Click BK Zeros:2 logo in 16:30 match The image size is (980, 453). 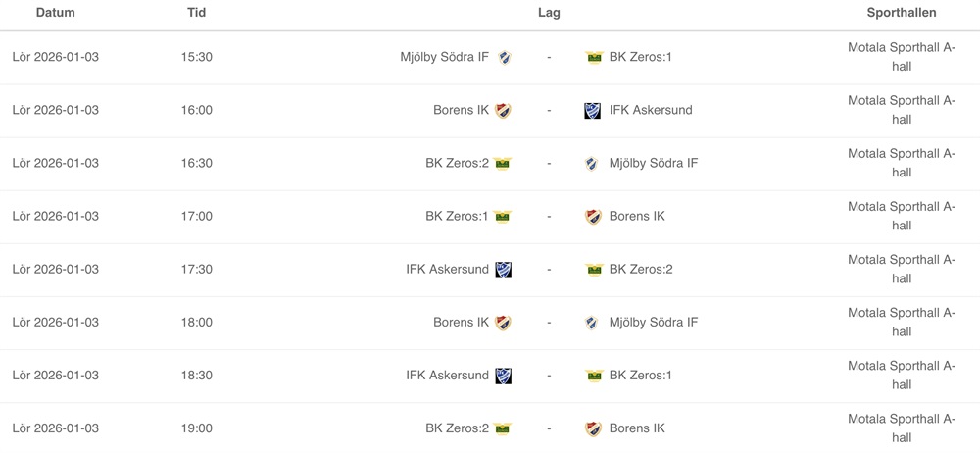pos(504,163)
